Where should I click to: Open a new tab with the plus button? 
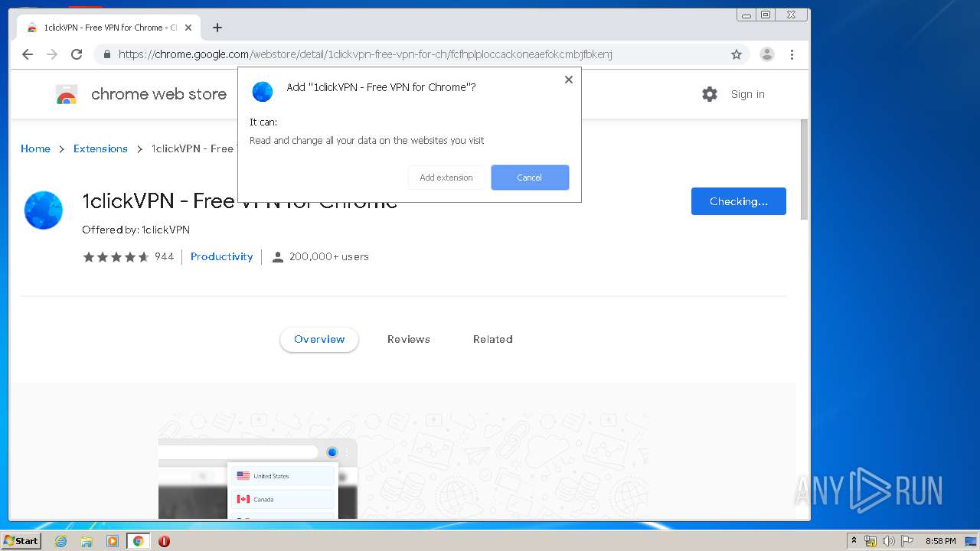click(217, 28)
